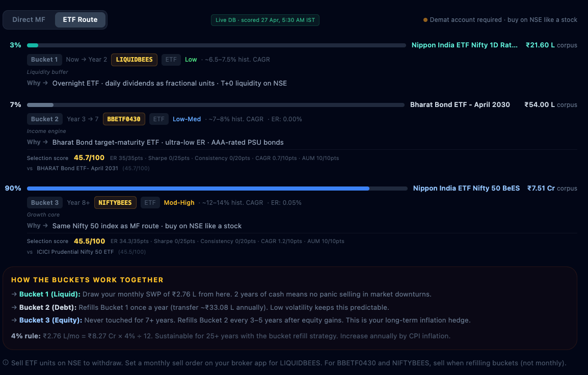This screenshot has width=588, height=375.
Task: Click the 90% allocation percentage
Action: 13,188
